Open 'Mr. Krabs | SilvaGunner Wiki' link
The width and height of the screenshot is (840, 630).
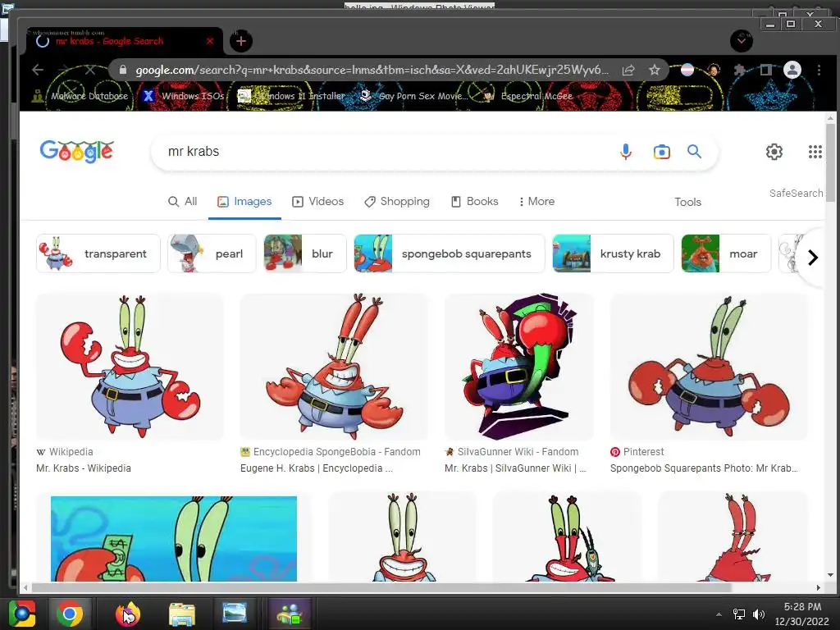515,468
